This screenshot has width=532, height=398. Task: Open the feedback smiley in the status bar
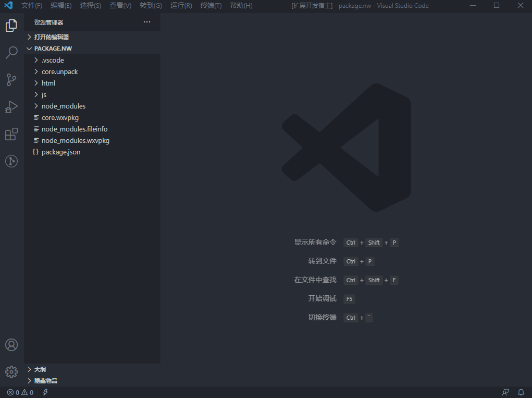[505, 392]
